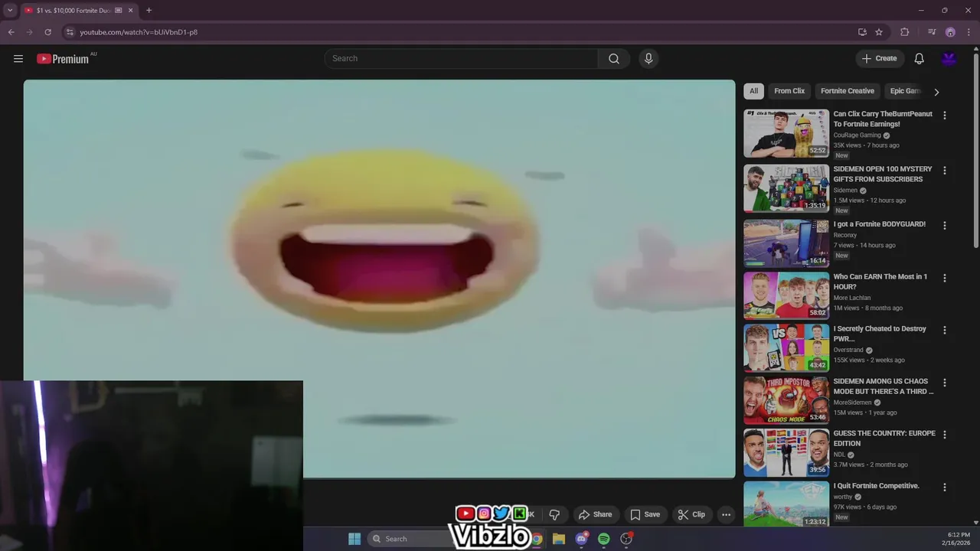
Task: Open the purple account avatar menu
Action: pos(949,59)
